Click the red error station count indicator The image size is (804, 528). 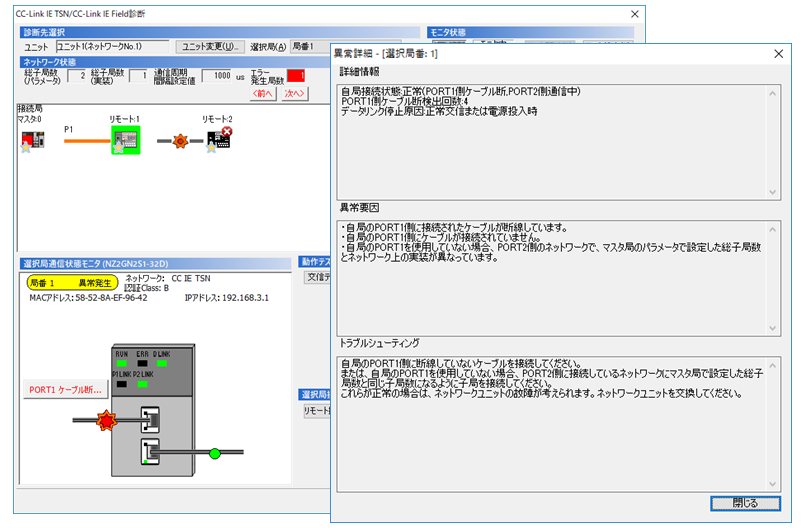(295, 76)
